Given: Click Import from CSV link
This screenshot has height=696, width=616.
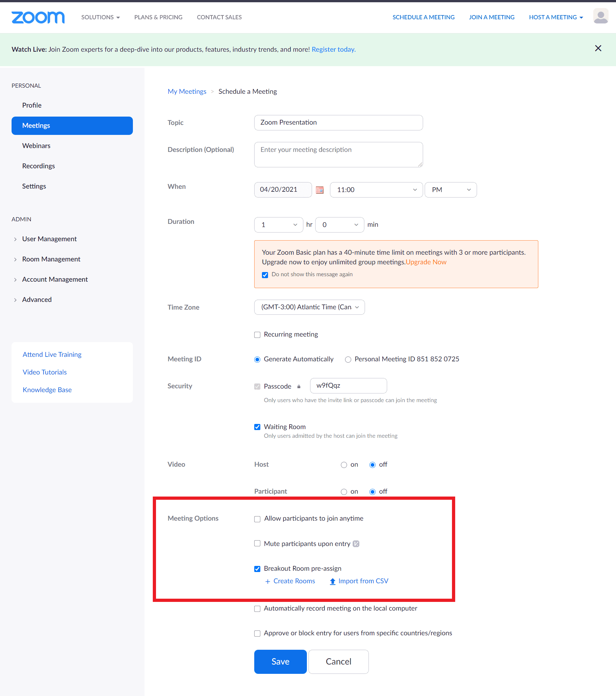Looking at the screenshot, I should coord(363,581).
